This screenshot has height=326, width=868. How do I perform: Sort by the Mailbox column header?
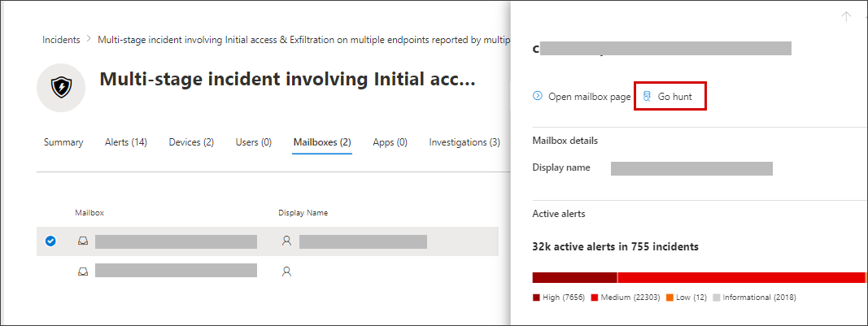point(89,213)
